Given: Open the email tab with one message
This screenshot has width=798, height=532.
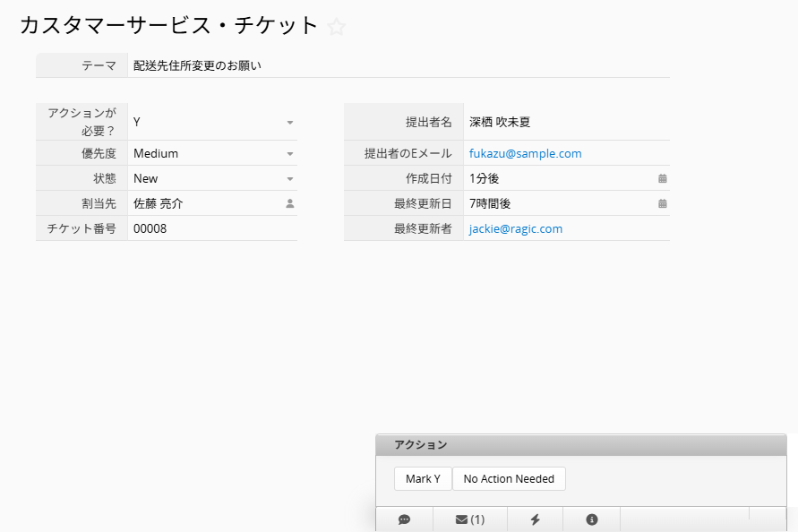Looking at the screenshot, I should [469, 519].
